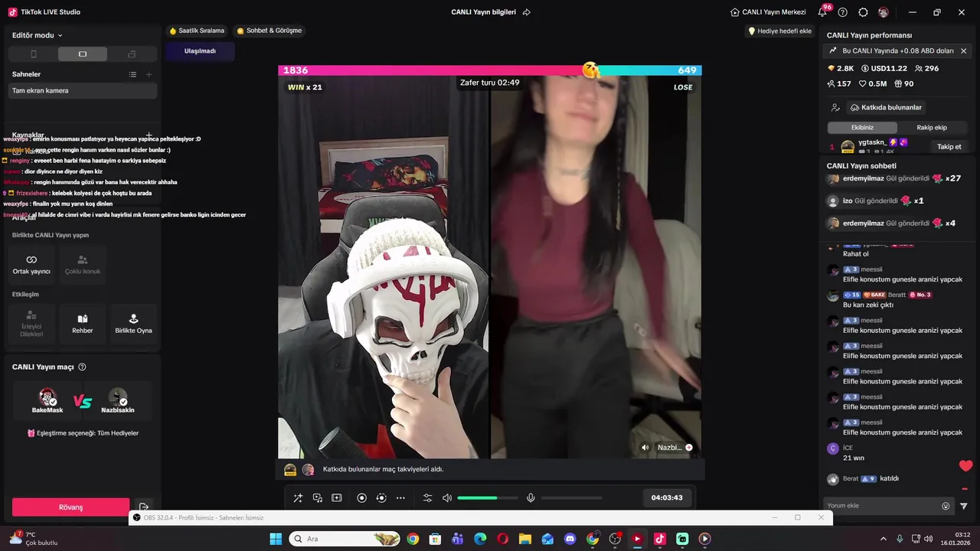
Task: Open the emoji picker in comment box
Action: [946, 506]
